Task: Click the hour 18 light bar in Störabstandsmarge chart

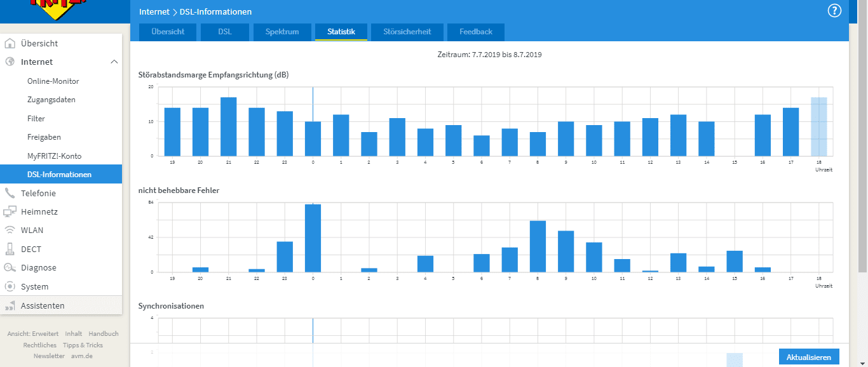Action: (x=818, y=126)
